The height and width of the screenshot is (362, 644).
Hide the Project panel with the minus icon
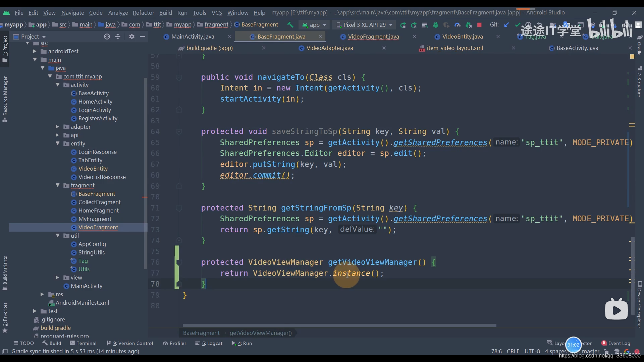[x=143, y=37]
